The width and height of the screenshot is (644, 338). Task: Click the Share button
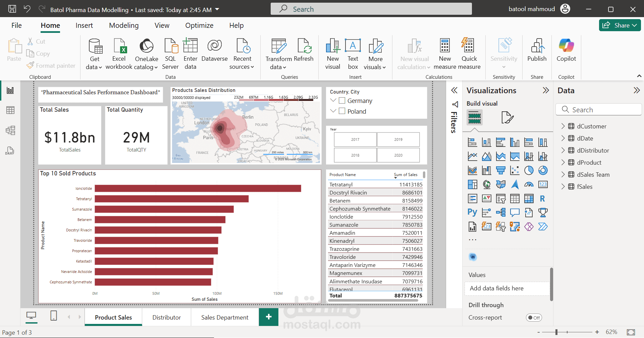pyautogui.click(x=620, y=25)
